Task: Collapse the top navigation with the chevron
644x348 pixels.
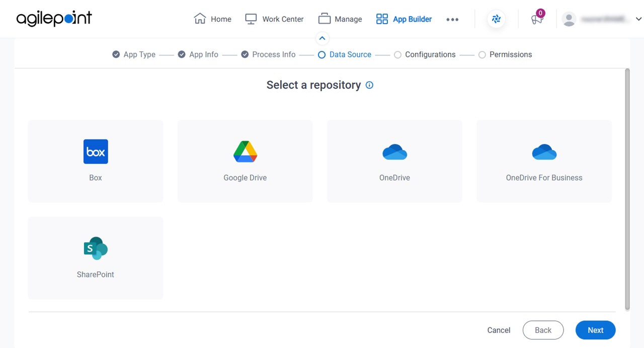Action: click(322, 38)
